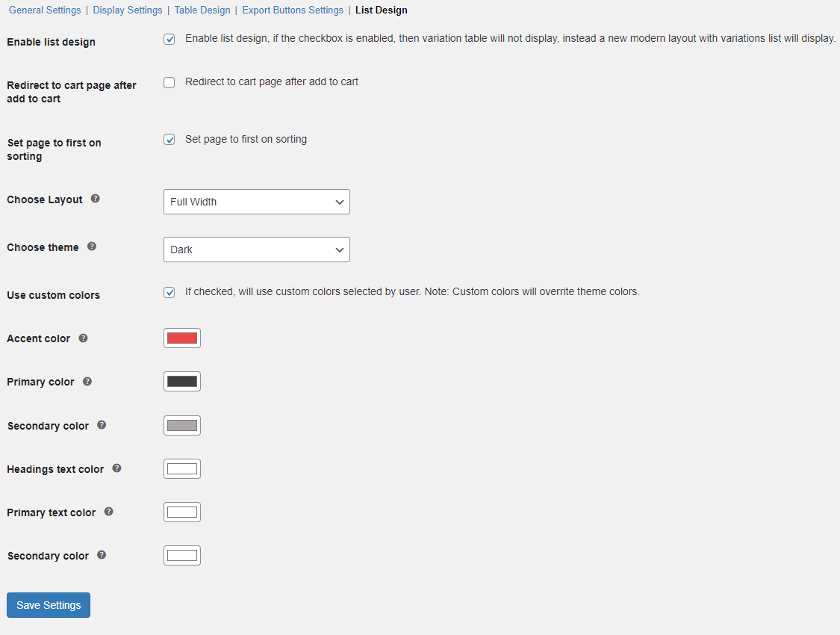Open the Accent color help icon

point(84,338)
